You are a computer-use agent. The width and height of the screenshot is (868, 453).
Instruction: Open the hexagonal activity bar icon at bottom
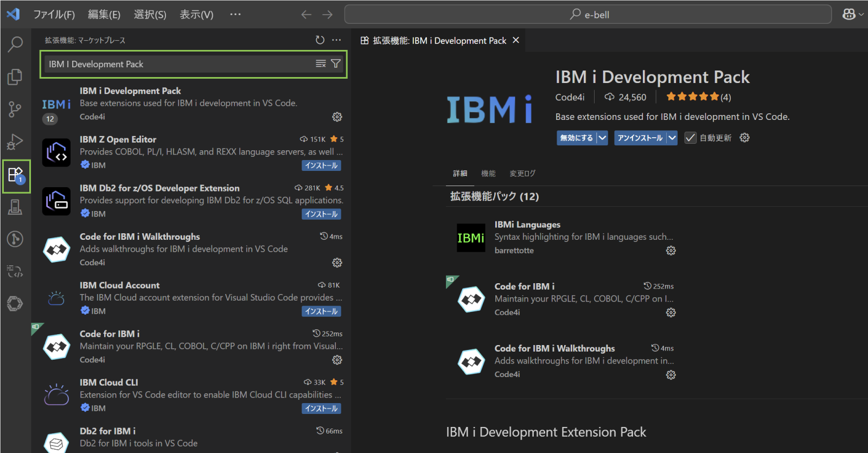tap(15, 303)
